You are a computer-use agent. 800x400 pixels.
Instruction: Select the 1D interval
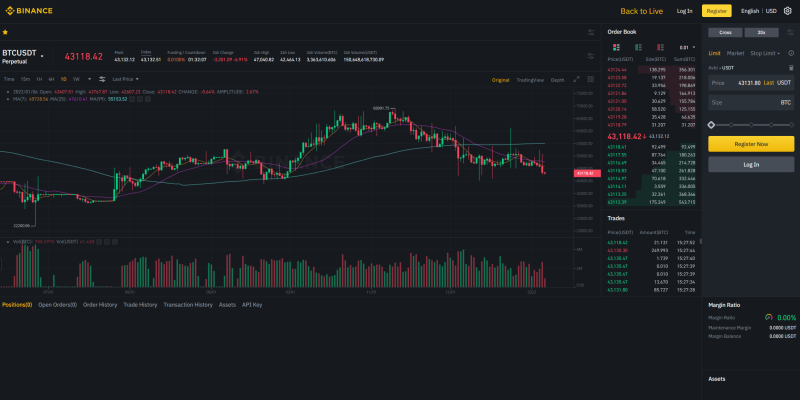[x=63, y=79]
